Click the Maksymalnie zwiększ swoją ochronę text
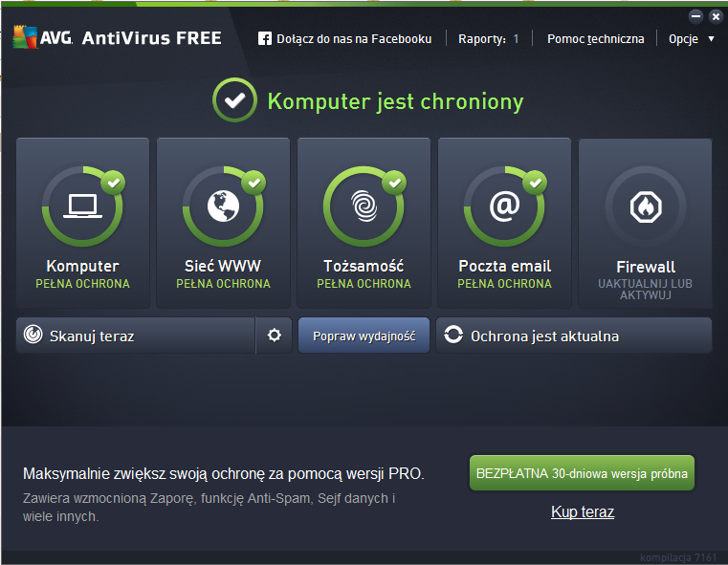The height and width of the screenshot is (565, 728). click(223, 473)
